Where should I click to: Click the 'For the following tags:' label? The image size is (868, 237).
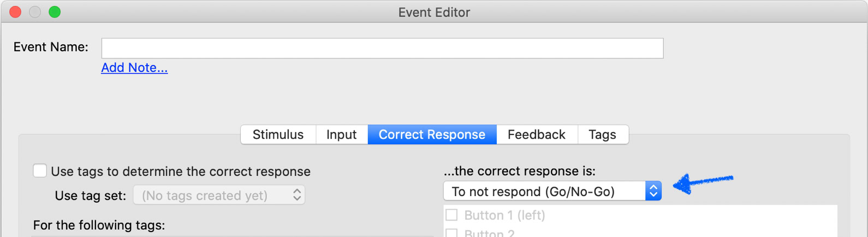click(99, 225)
